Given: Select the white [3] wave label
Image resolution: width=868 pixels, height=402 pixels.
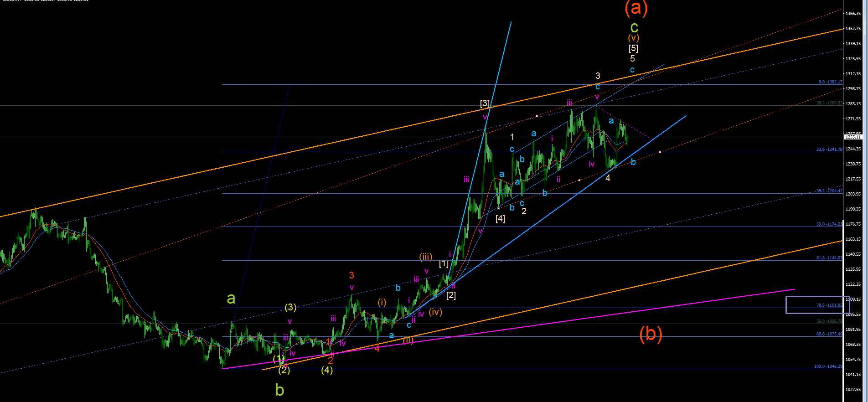Looking at the screenshot, I should point(485,103).
